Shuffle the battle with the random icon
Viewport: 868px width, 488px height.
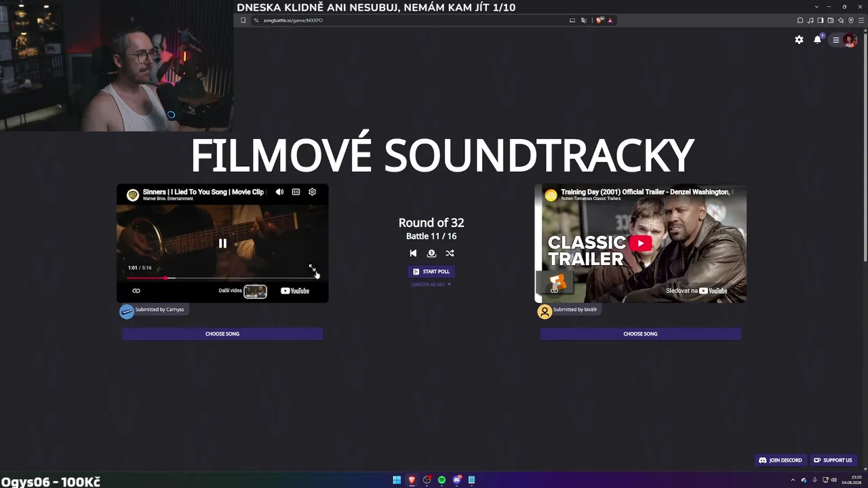[450, 253]
